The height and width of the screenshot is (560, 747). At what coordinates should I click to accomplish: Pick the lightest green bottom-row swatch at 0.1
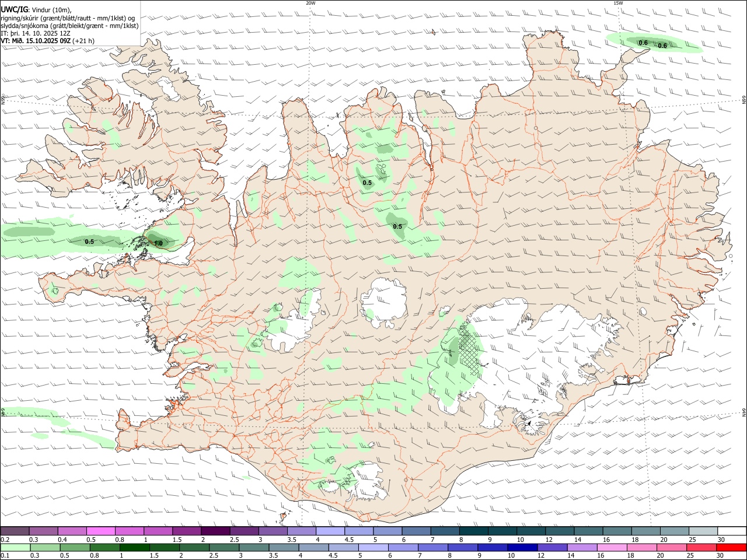(x=15, y=548)
